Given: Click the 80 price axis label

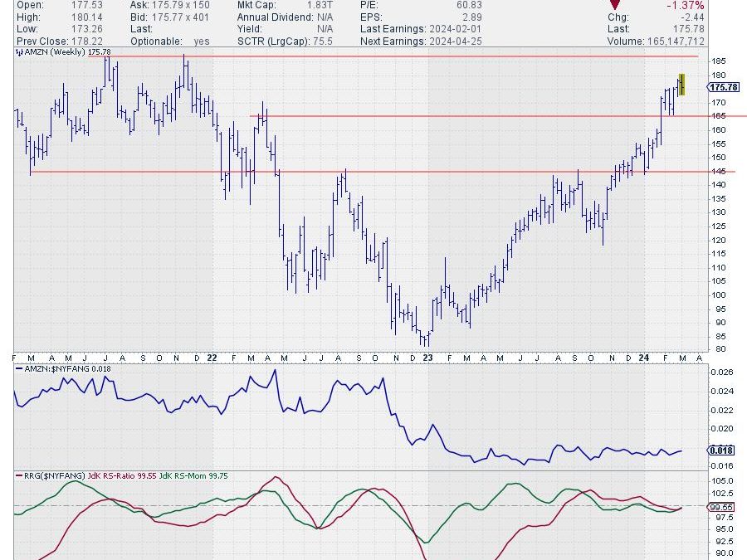Looking at the screenshot, I should tap(720, 349).
